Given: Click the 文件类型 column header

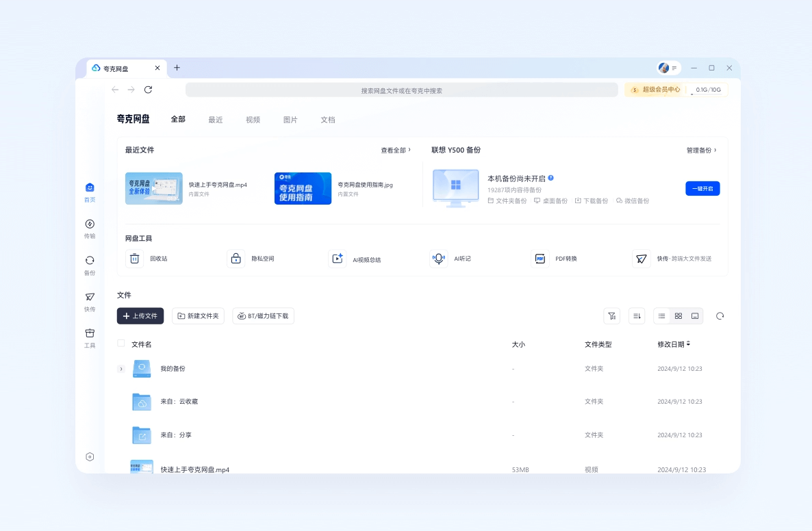Looking at the screenshot, I should 598,344.
